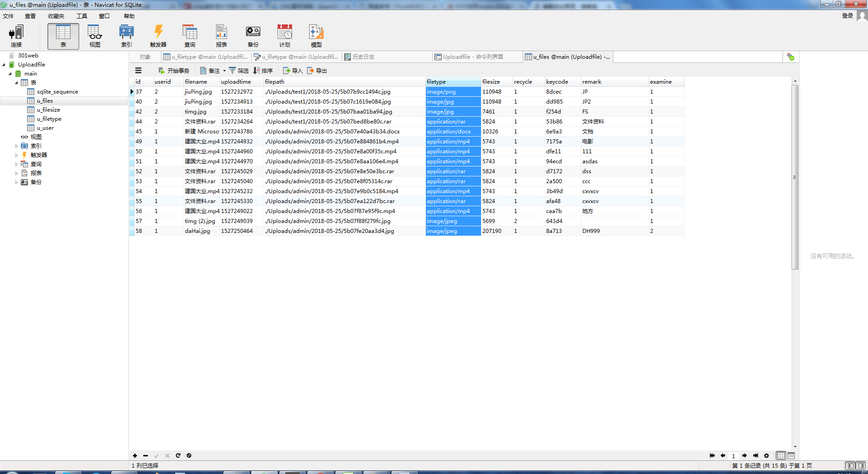Toggle the left pane layout button in status bar
The image size is (868, 474).
coord(850,465)
